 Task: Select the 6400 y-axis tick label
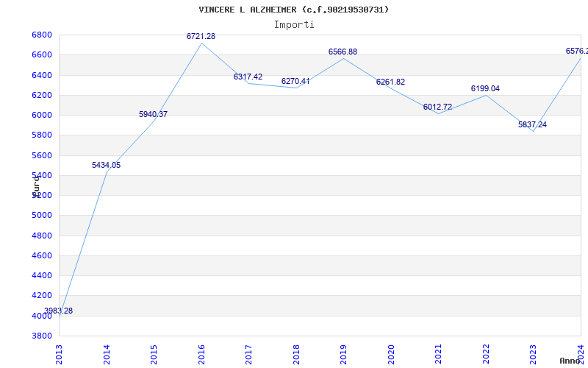42,75
